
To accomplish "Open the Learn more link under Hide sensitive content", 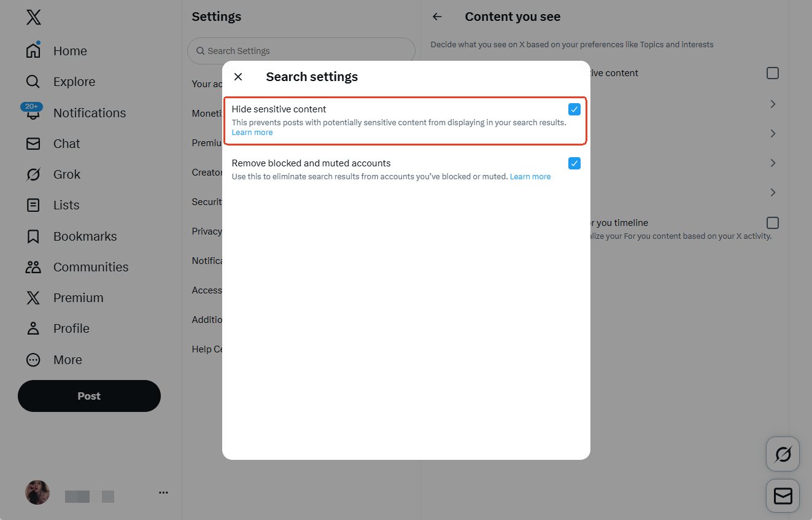I will pyautogui.click(x=252, y=132).
